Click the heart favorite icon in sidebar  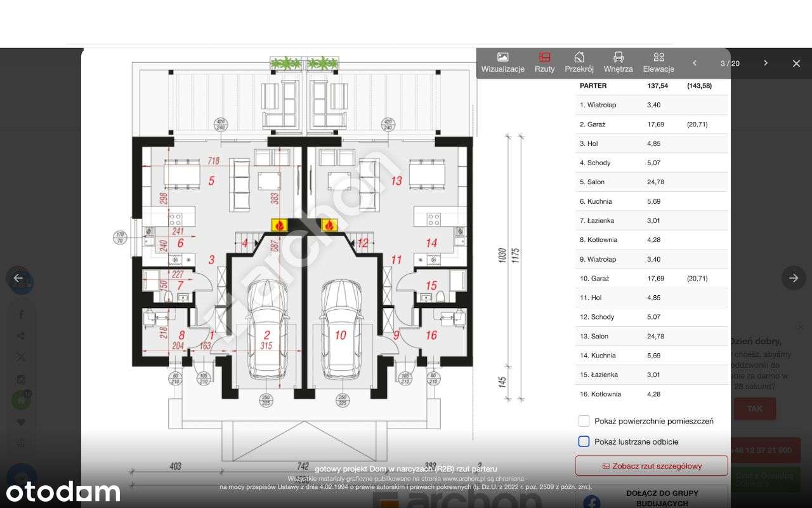pos(21,422)
